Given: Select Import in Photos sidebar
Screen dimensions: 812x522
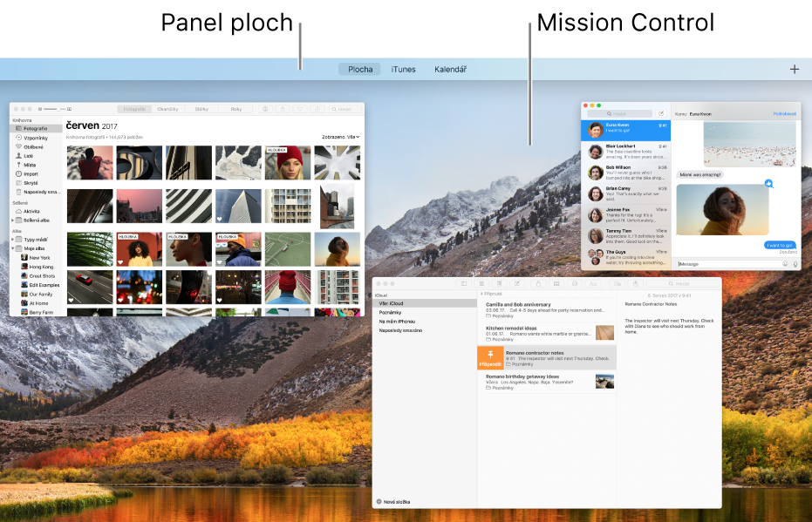Looking at the screenshot, I should click(36, 173).
